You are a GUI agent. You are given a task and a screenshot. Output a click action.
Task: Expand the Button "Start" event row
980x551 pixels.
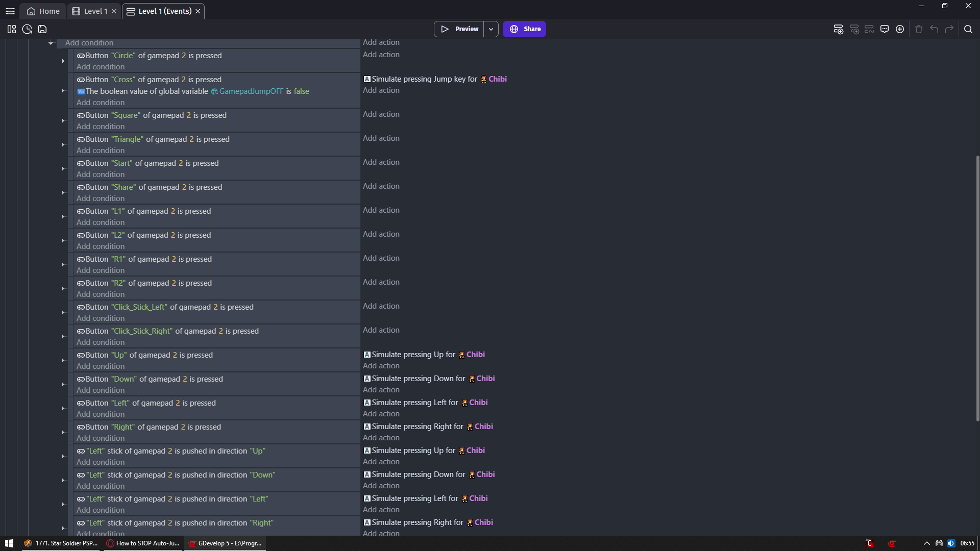(x=63, y=169)
